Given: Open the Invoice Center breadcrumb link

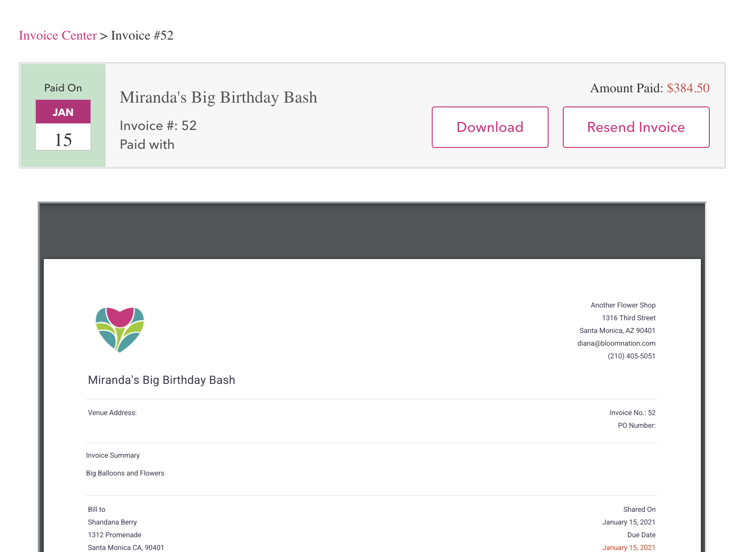Looking at the screenshot, I should click(x=58, y=35).
